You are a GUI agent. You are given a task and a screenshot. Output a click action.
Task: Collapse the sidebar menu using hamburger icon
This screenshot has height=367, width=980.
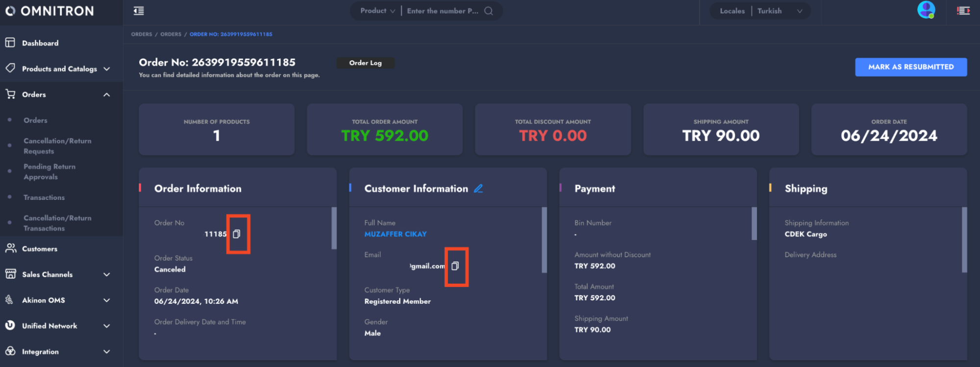[139, 11]
